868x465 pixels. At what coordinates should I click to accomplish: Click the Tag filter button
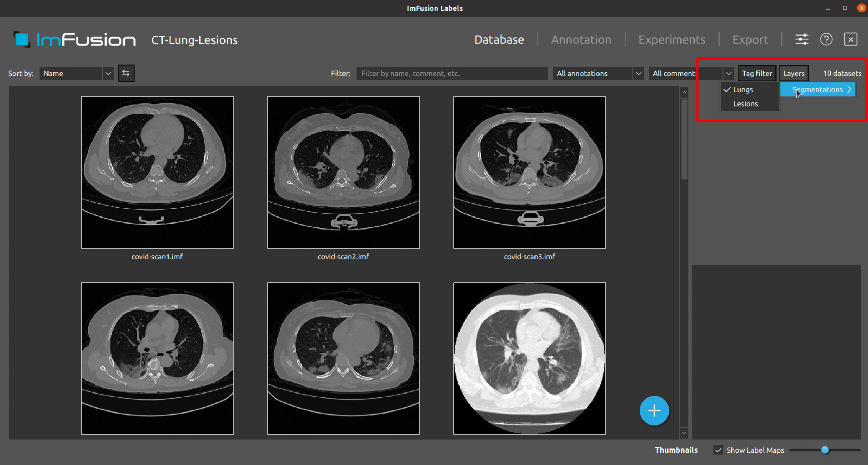pos(757,73)
